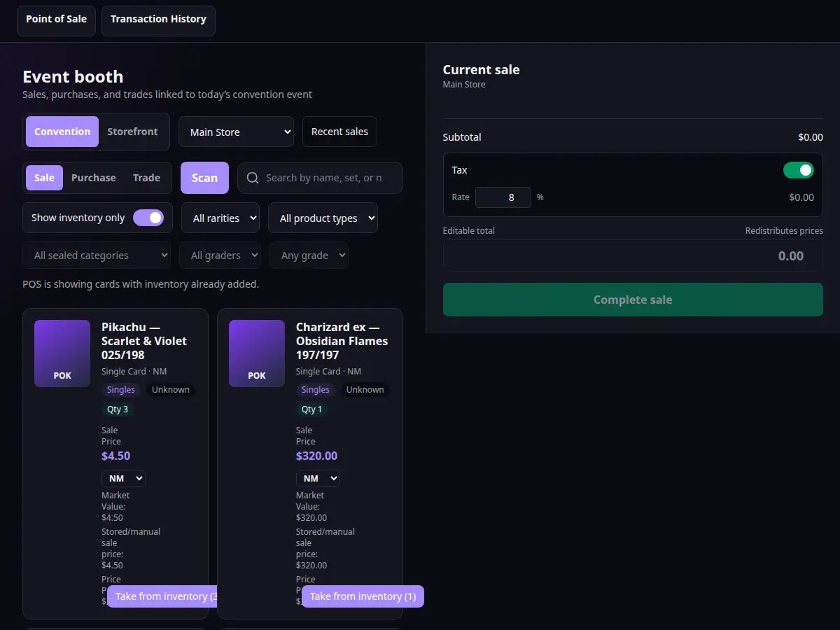Click the Charizard ex Singles tag

pyautogui.click(x=316, y=390)
